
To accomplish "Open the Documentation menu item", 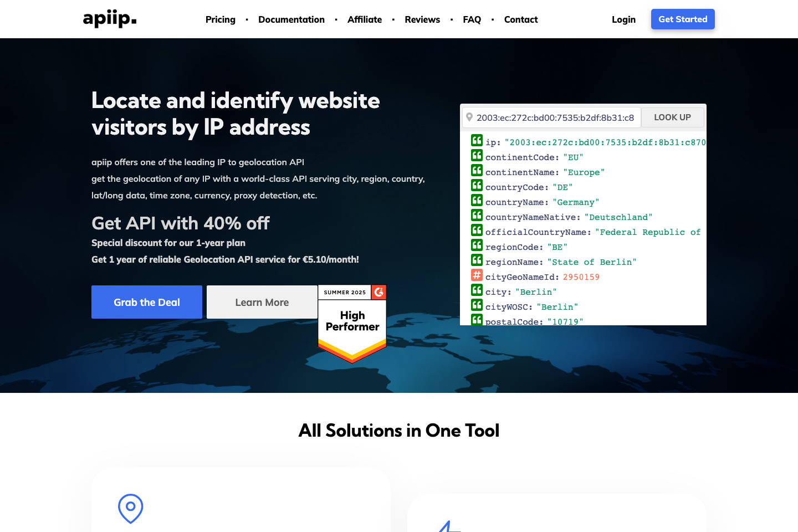I will point(291,19).
